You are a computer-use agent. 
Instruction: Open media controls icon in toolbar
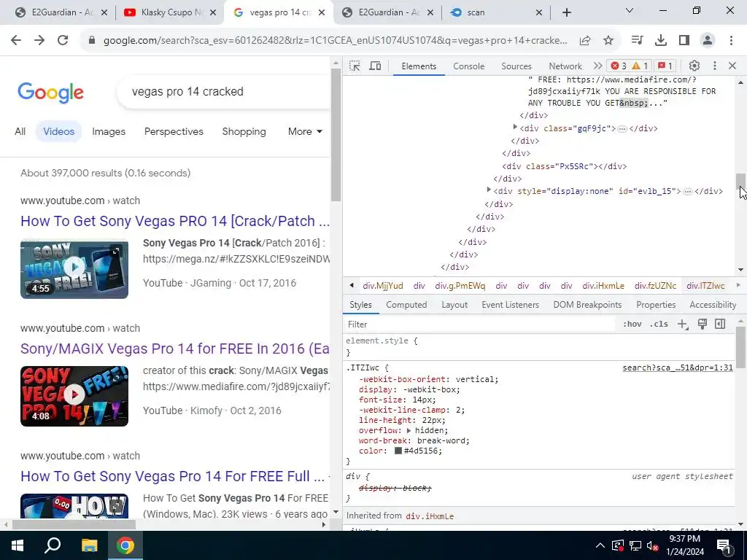pos(637,41)
